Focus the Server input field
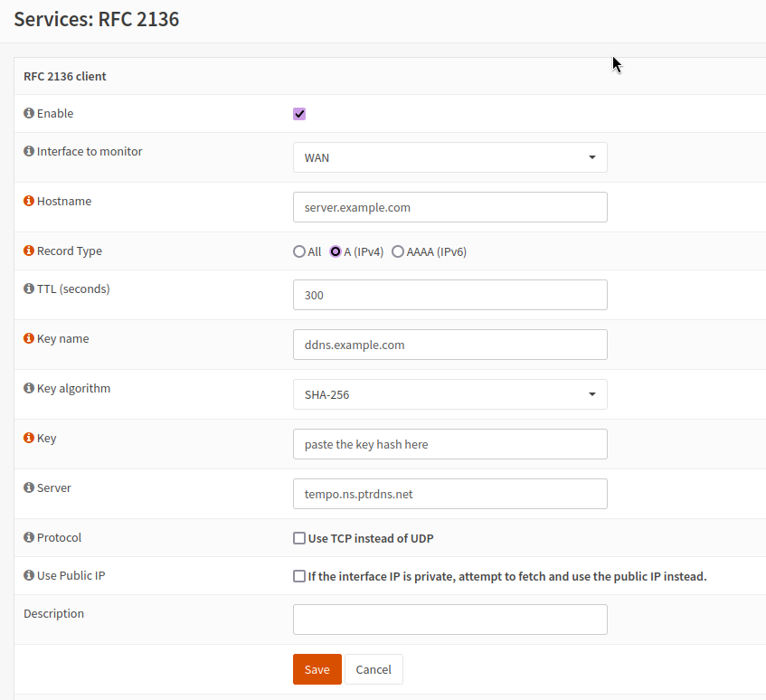Screen dimensions: 766x700 [450, 494]
